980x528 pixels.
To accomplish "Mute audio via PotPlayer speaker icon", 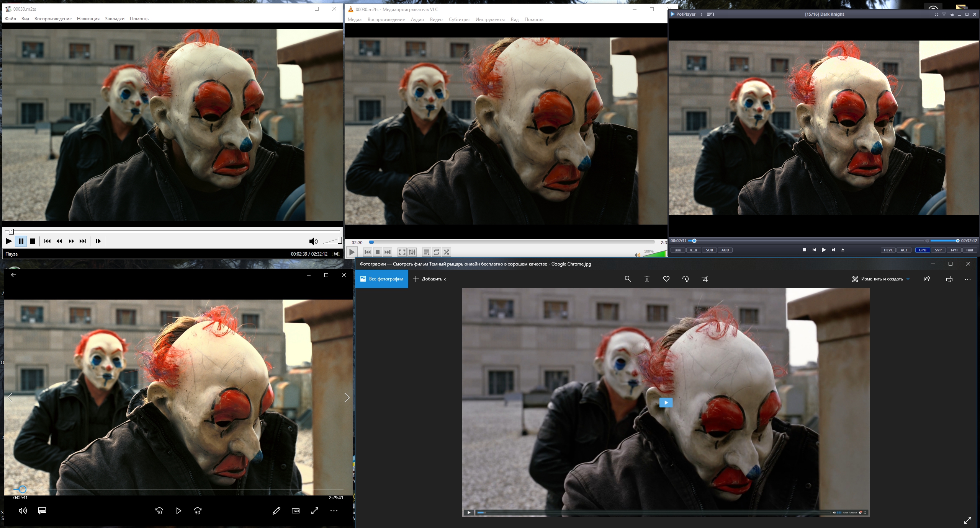I will (927, 241).
